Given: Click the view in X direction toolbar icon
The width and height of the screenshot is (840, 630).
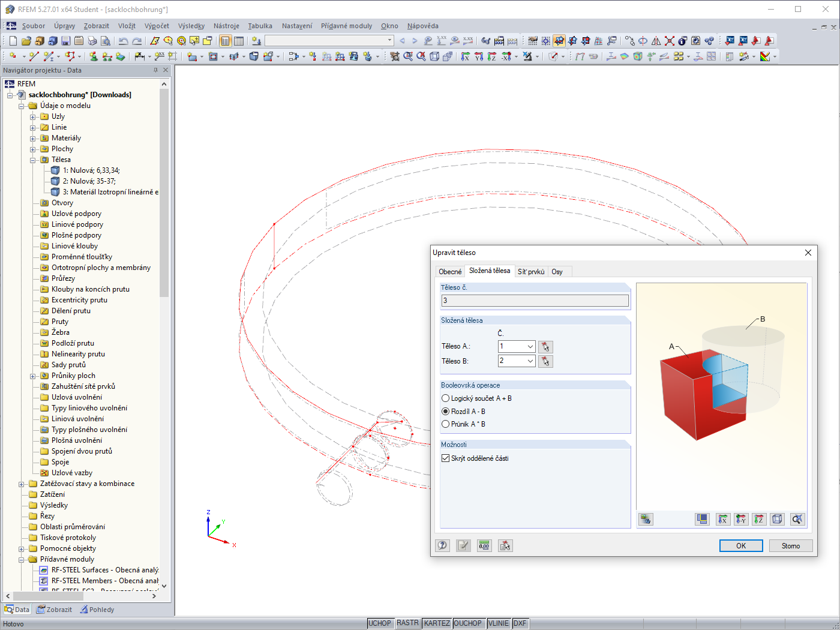Looking at the screenshot, I should tap(466, 56).
